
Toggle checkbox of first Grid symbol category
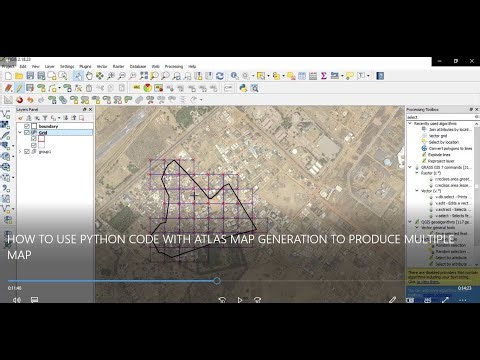click(34, 139)
